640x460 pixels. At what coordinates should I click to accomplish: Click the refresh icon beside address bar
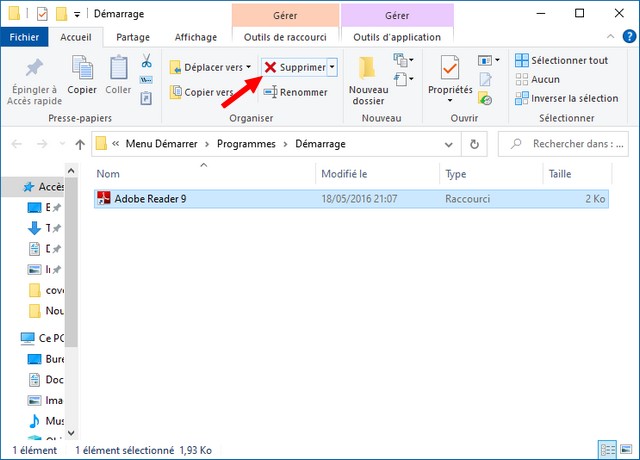474,144
